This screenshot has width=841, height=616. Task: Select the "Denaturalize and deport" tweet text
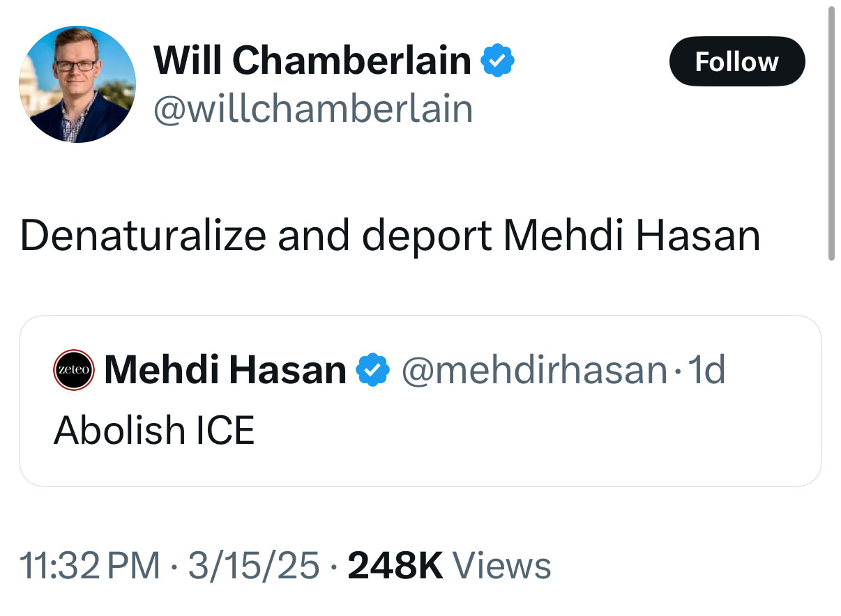390,236
